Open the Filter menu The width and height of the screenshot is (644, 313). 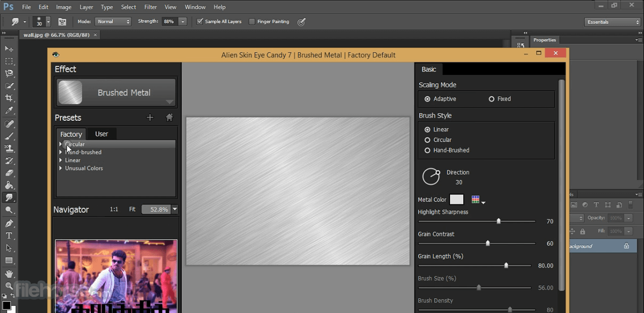(x=150, y=7)
